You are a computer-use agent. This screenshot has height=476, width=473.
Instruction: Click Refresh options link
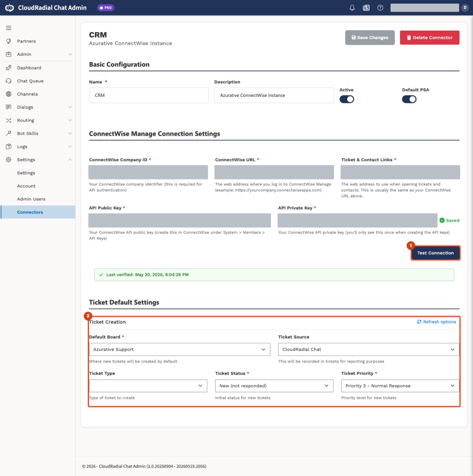click(437, 322)
